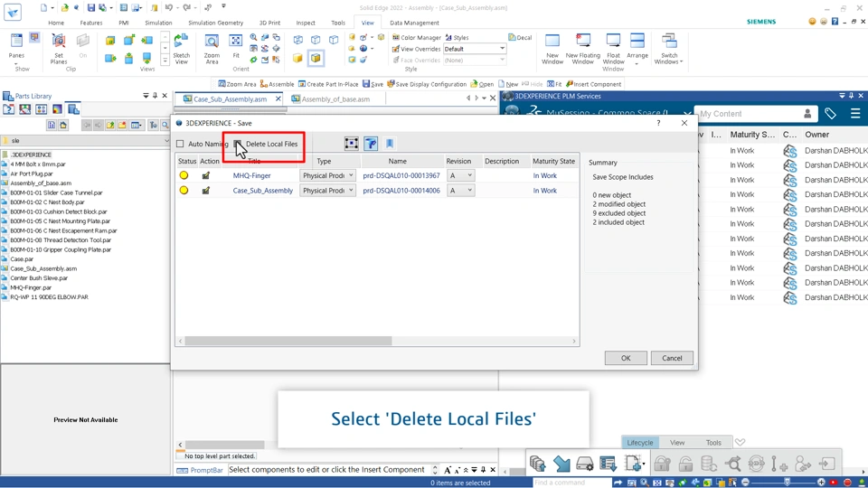Open Sketch View tool
The image size is (868, 488).
pos(181,48)
